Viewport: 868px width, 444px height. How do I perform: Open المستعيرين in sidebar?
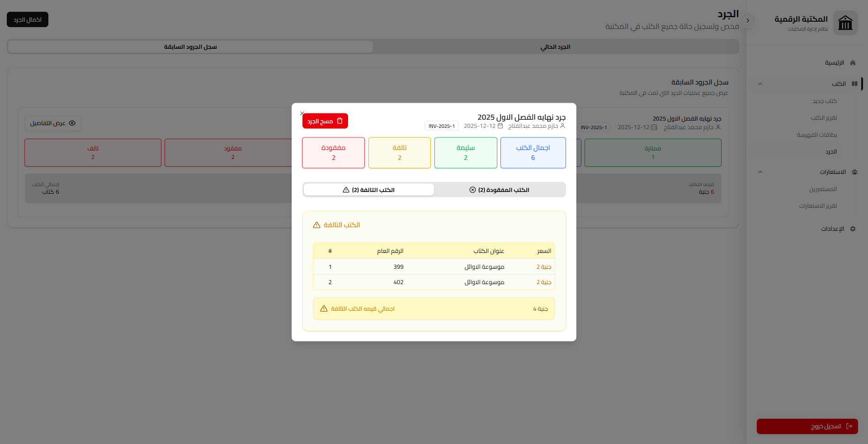click(x=823, y=189)
